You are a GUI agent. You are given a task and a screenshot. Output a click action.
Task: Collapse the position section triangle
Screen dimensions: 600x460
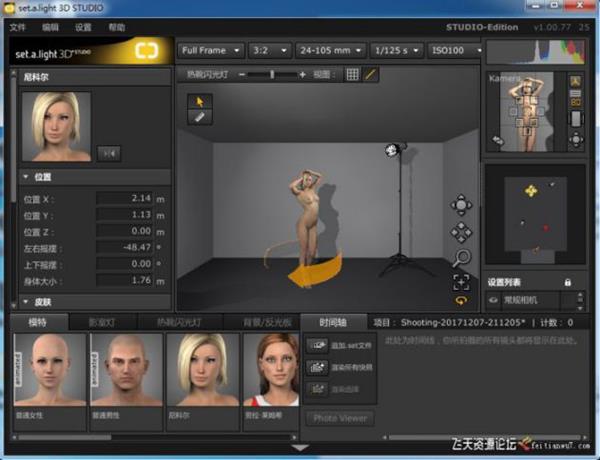click(26, 177)
